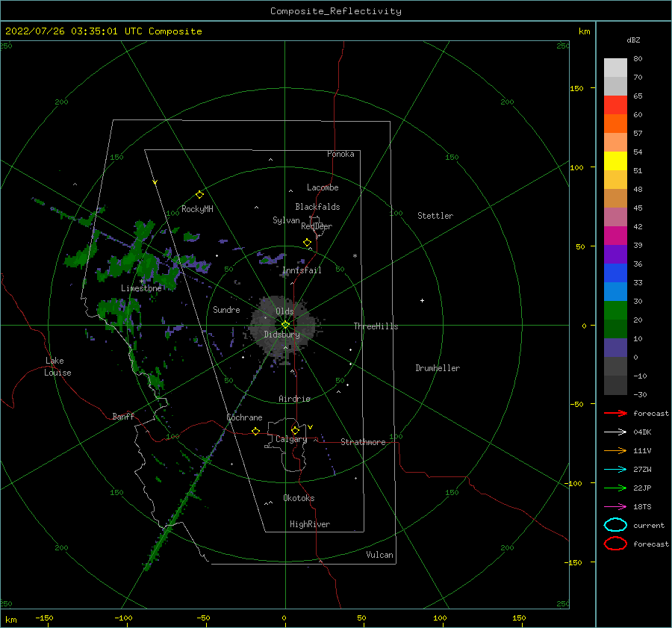
Task: Select the orange 111V arrow icon
Action: point(615,450)
